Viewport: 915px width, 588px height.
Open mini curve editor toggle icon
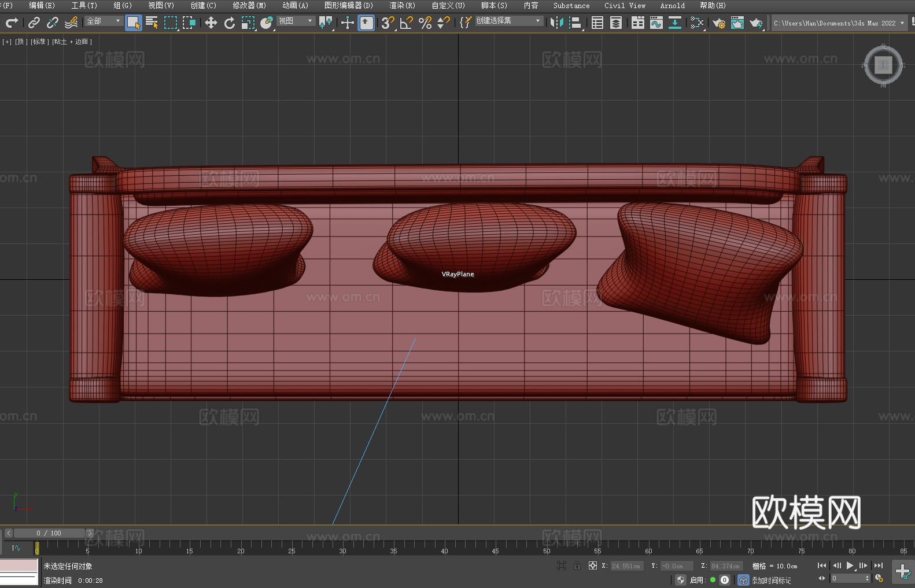[16, 548]
